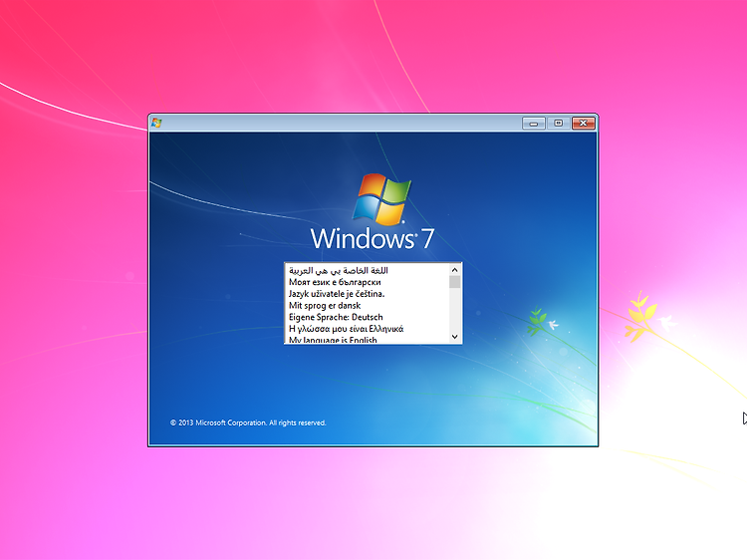Maximize the Windows 7 setup window

(559, 124)
